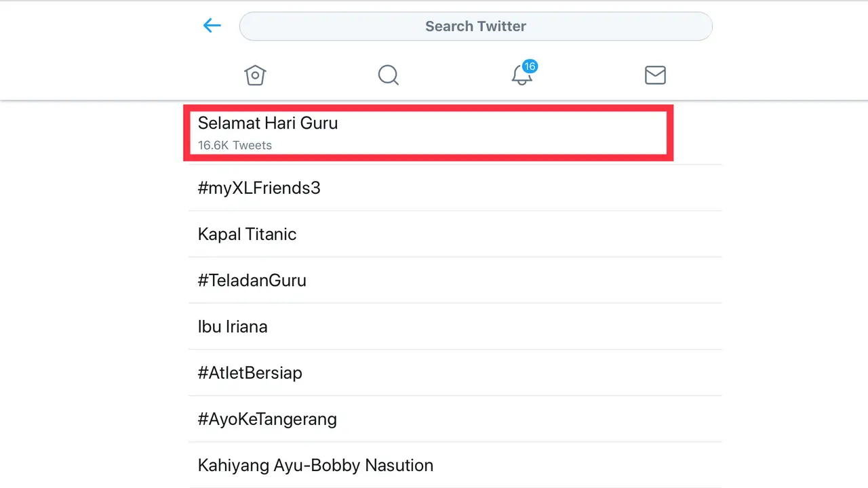This screenshot has width=868, height=488.
Task: View Kahiyang Ayu-Bobby Nasution trend
Action: click(455, 465)
